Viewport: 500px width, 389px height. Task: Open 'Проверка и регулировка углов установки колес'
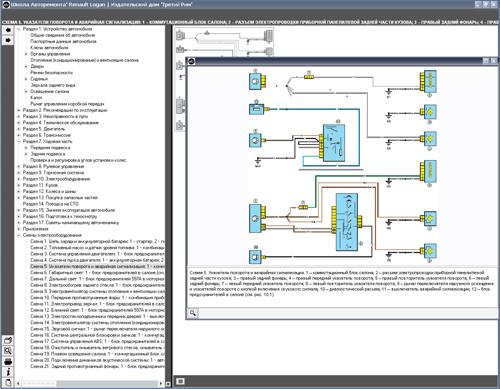79,160
